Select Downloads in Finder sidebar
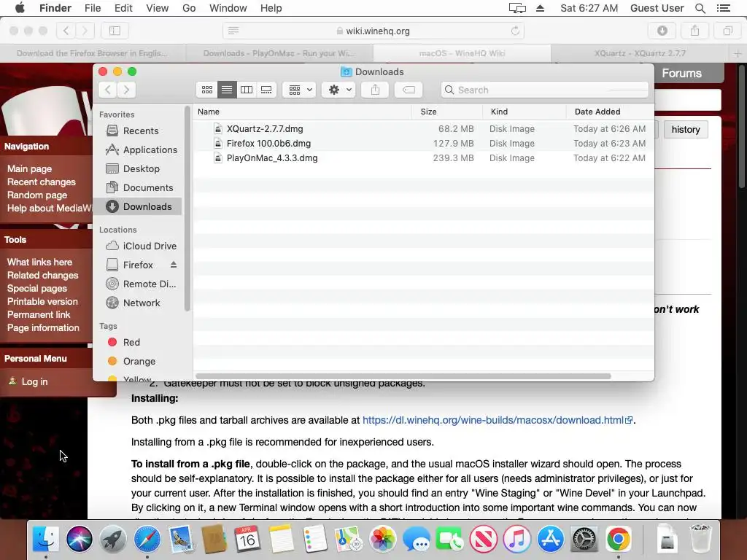 136,206
